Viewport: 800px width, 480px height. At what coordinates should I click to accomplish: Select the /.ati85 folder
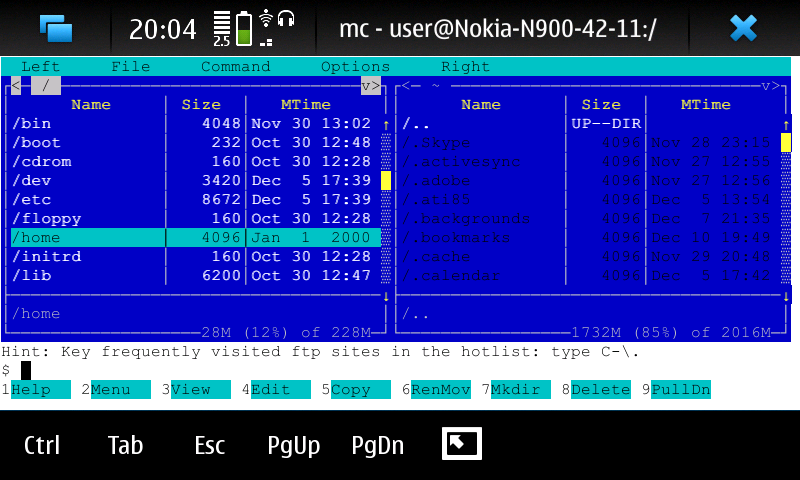click(591, 199)
